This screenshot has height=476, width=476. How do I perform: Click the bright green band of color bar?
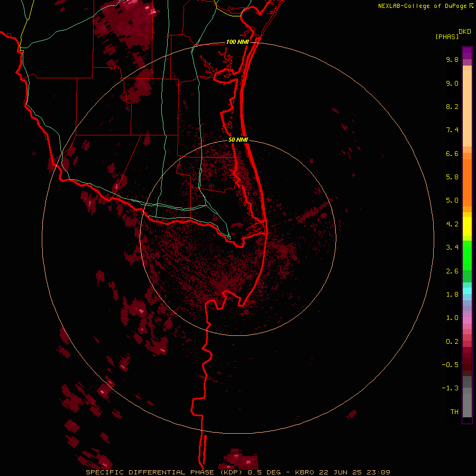click(467, 255)
